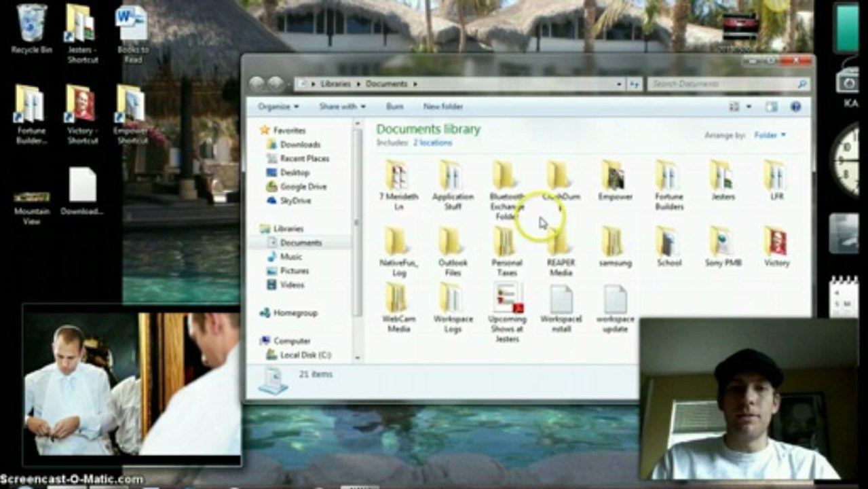Screen dimensions: 868x489
Task: Open the REAPER Media folder
Action: point(561,251)
